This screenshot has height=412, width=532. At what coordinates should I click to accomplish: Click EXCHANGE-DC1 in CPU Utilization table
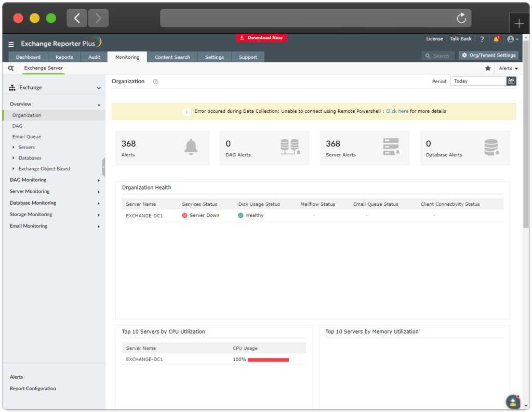(x=144, y=360)
